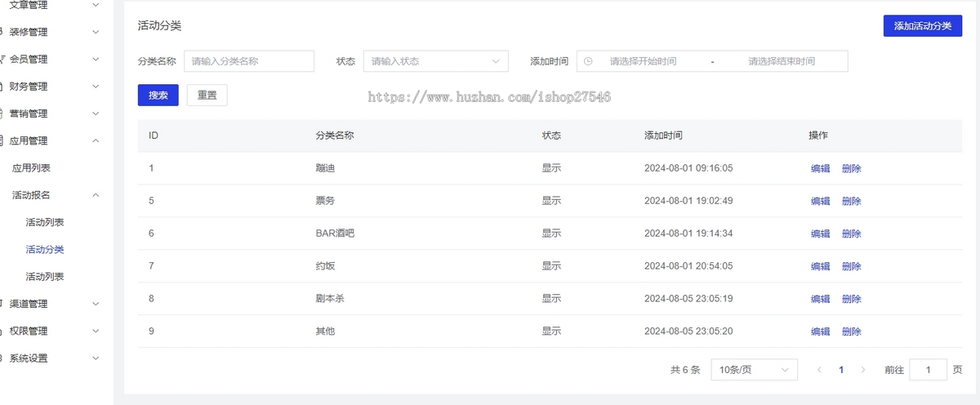Pick an end time in 请选择结束时间 field
980x405 pixels.
pyautogui.click(x=782, y=61)
